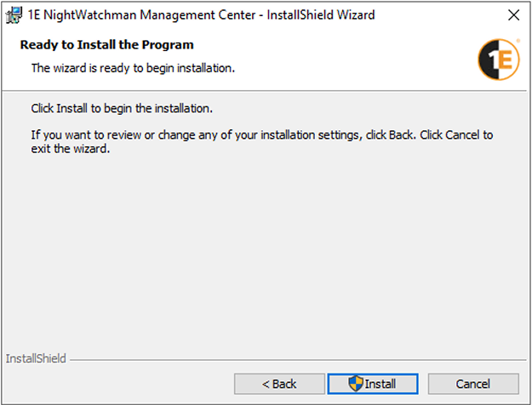Close the InstallShield Wizard window
Screen dimensions: 532x405
(x=513, y=15)
